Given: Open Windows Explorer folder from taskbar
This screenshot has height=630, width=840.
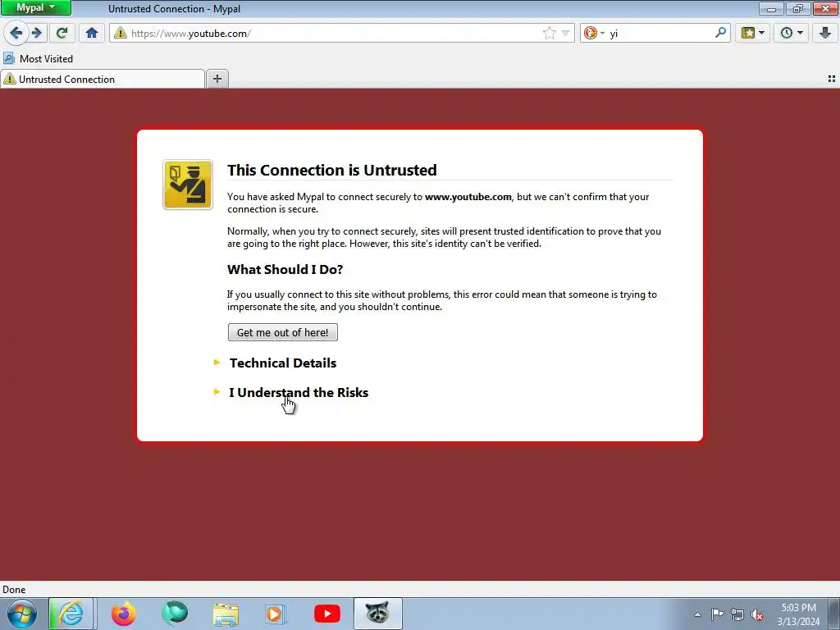Looking at the screenshot, I should (x=226, y=614).
